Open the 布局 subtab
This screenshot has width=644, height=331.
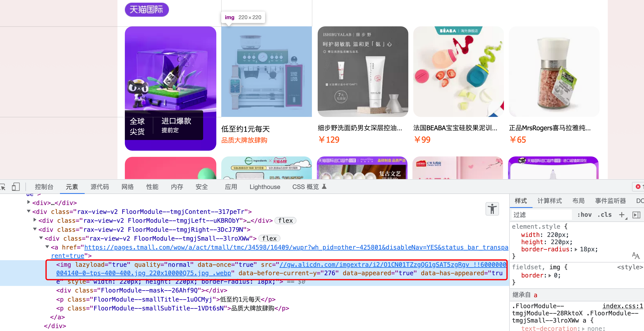pyautogui.click(x=578, y=201)
